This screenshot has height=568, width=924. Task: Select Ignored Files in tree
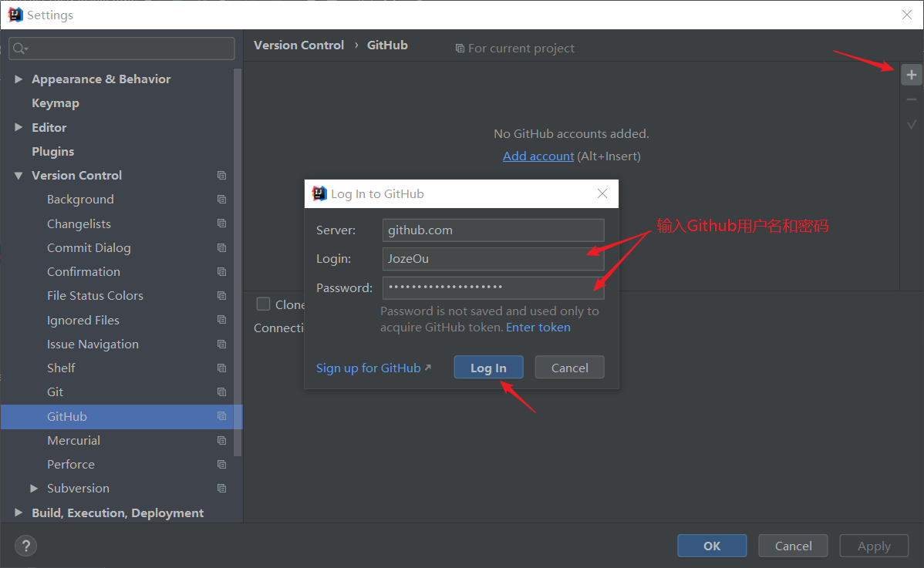83,320
